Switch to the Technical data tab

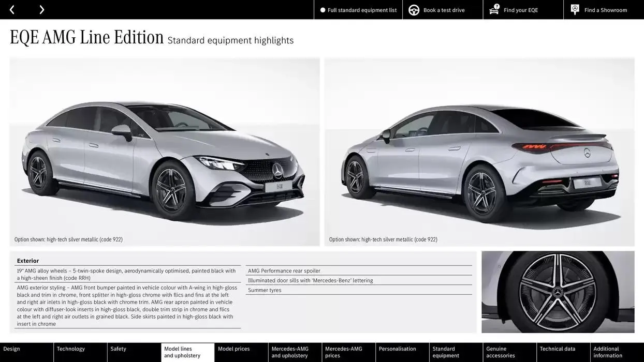pos(563,352)
